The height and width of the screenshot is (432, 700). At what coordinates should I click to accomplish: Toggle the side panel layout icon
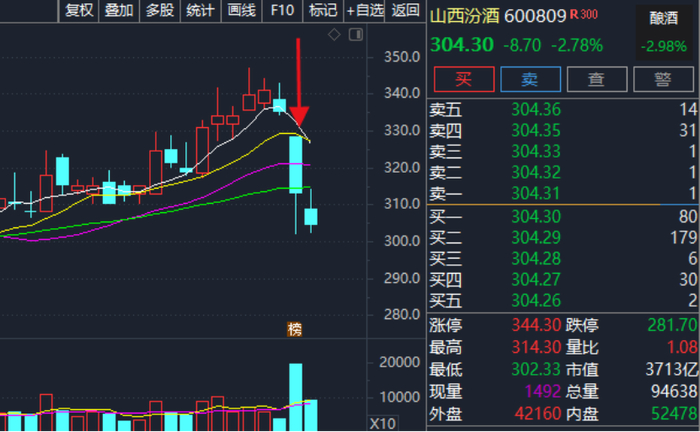[356, 34]
